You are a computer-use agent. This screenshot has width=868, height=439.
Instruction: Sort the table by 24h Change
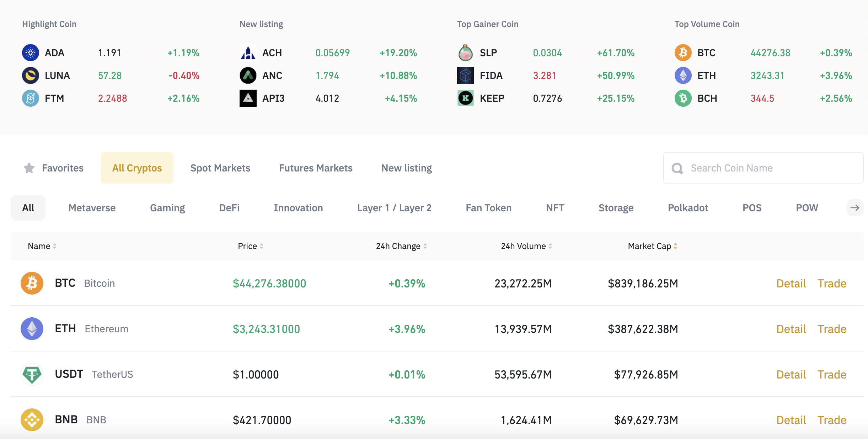pos(401,246)
